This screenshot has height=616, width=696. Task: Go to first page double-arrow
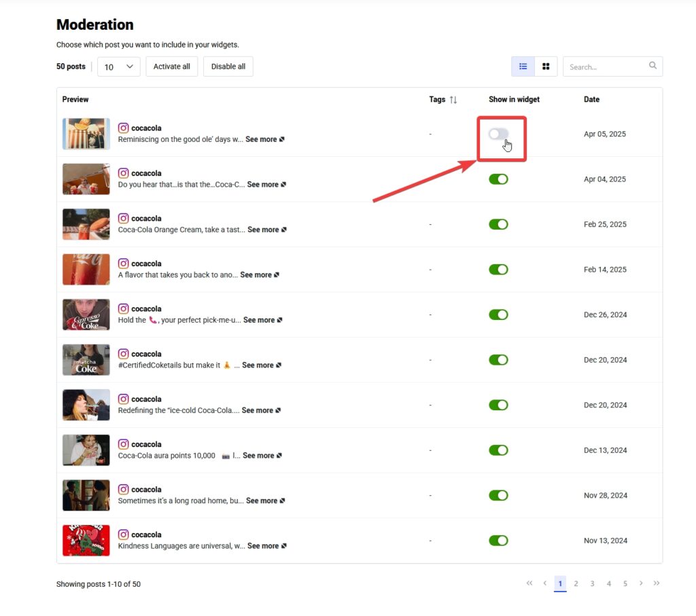529,583
